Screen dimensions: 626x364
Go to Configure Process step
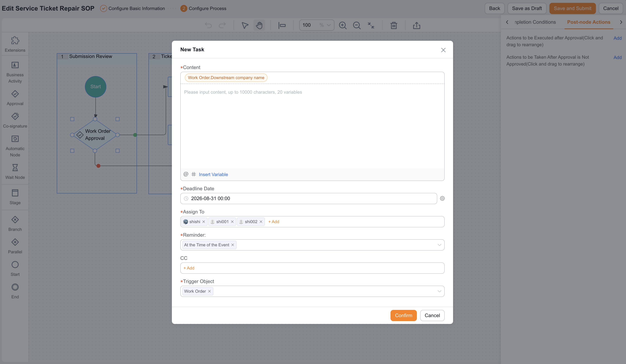tap(204, 8)
